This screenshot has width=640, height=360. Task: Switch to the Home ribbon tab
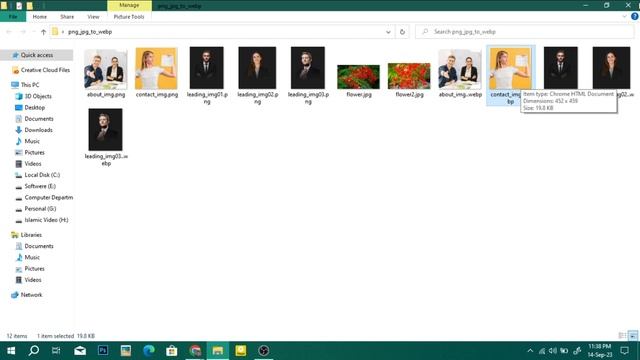[40, 17]
